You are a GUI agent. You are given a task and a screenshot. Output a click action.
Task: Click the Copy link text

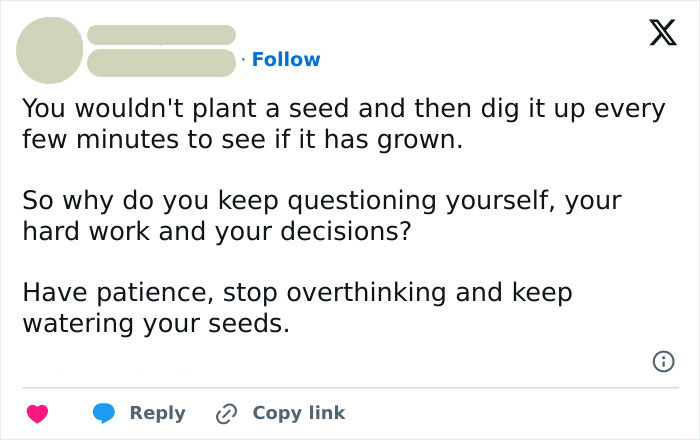click(x=299, y=413)
